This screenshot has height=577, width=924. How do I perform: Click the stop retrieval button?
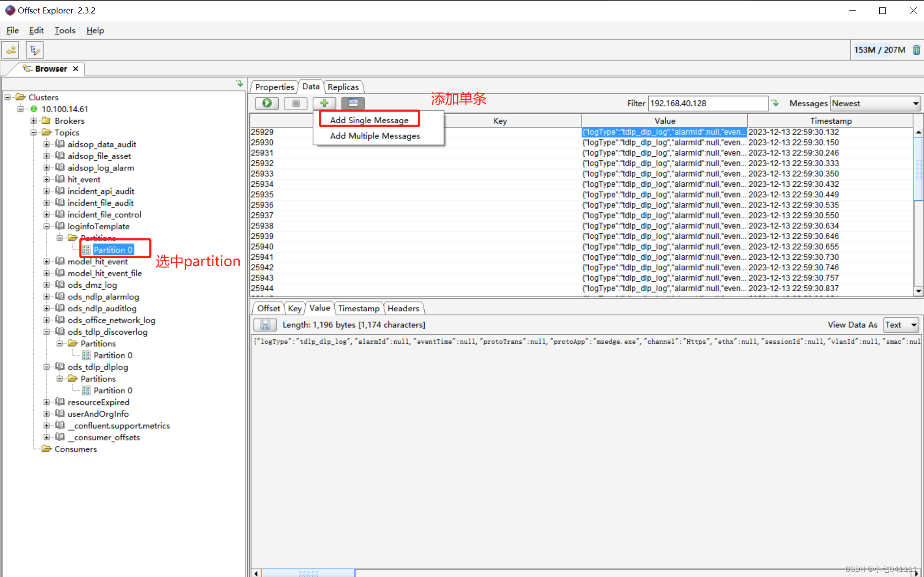pos(296,103)
